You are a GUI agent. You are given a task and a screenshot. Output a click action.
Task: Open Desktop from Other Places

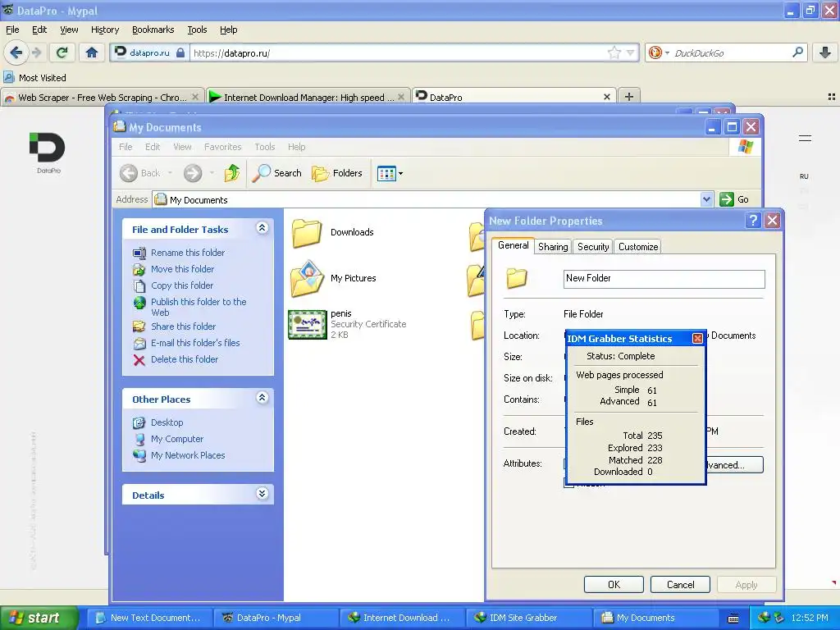click(167, 422)
